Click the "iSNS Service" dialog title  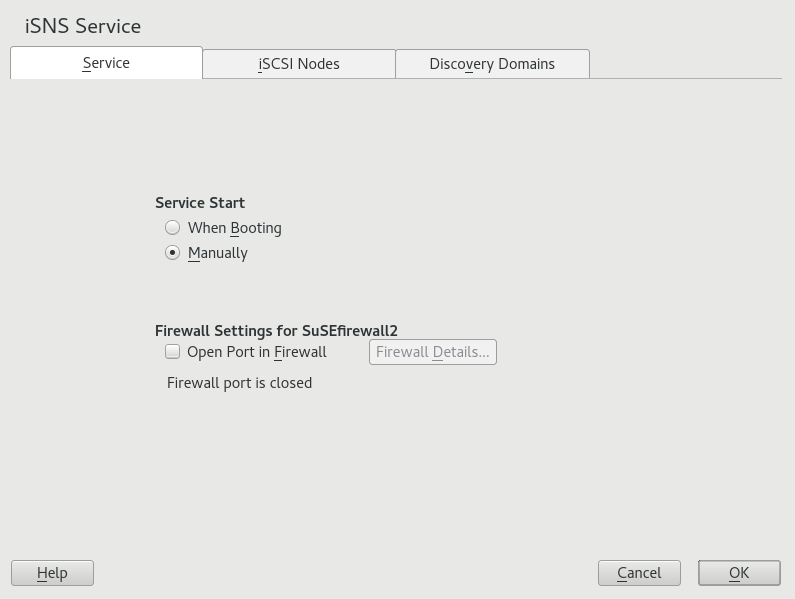click(x=83, y=26)
